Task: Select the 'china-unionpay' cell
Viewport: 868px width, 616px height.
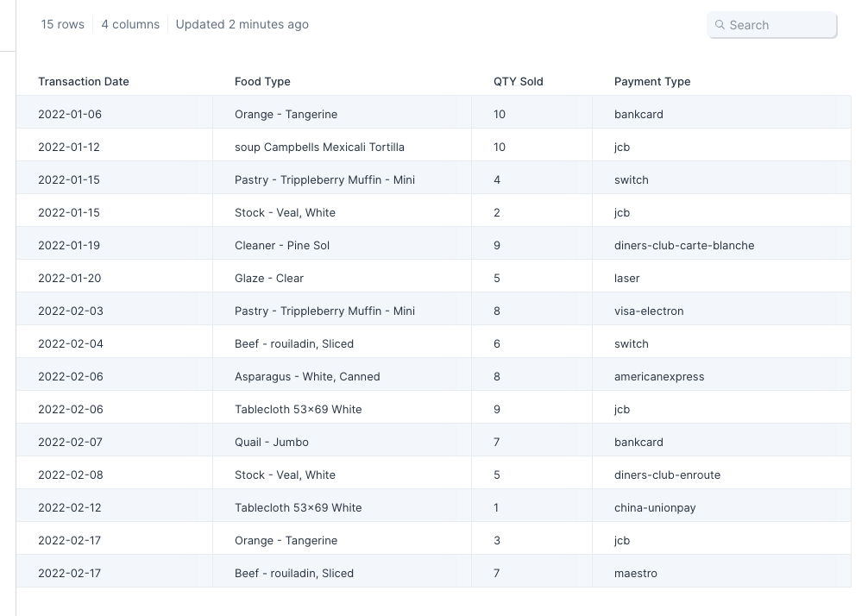Action: coord(721,507)
